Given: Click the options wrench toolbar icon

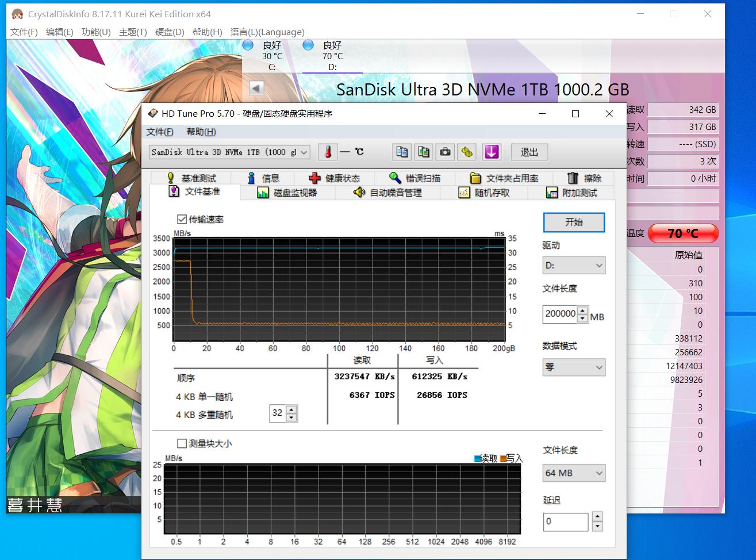Looking at the screenshot, I should tap(467, 152).
